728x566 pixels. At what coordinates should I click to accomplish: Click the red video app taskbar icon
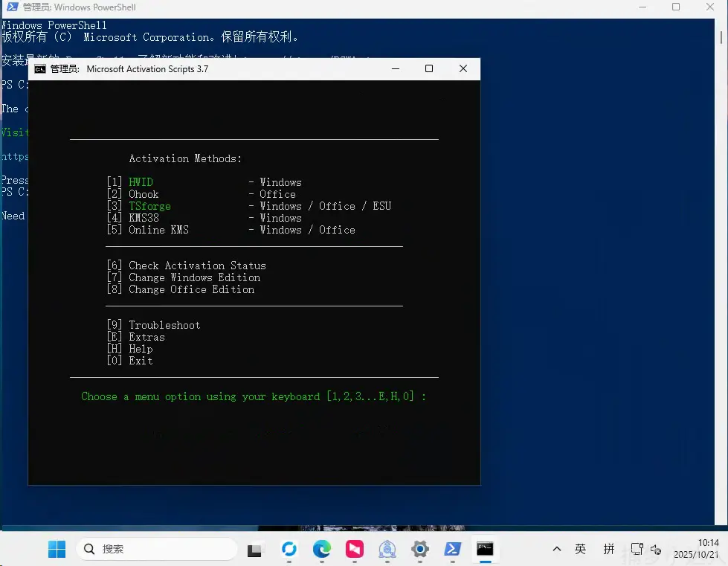[x=355, y=550]
